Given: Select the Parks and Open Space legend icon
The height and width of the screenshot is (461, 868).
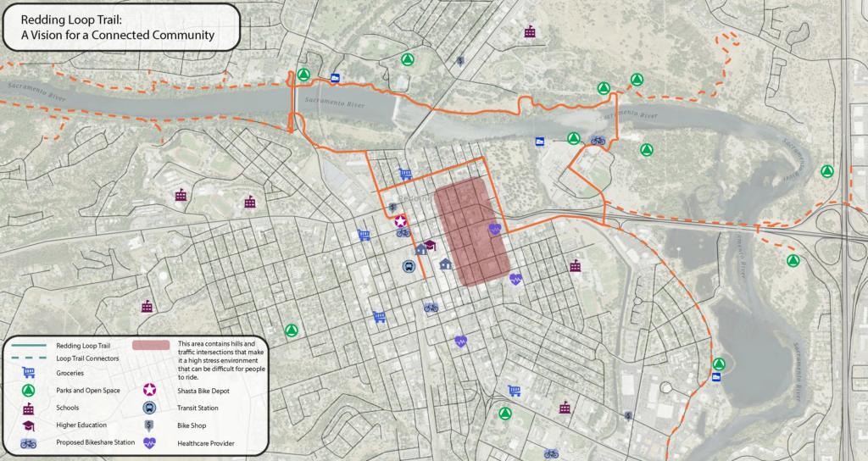Looking at the screenshot, I should [x=28, y=391].
